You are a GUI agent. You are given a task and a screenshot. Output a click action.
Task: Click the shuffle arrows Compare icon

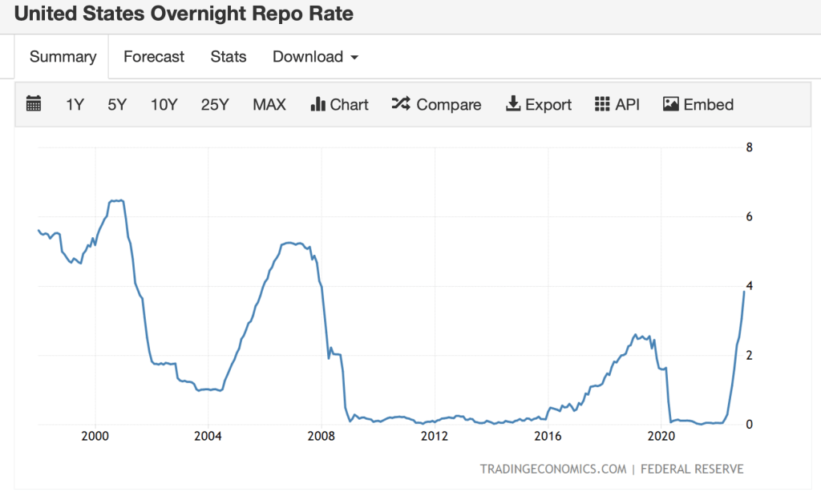[x=401, y=104]
